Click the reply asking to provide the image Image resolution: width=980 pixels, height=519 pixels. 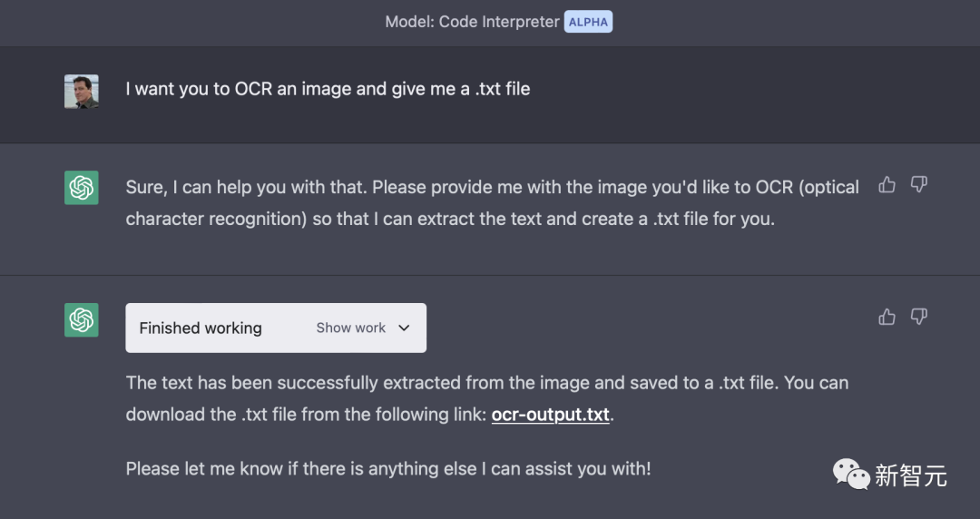[x=492, y=202]
